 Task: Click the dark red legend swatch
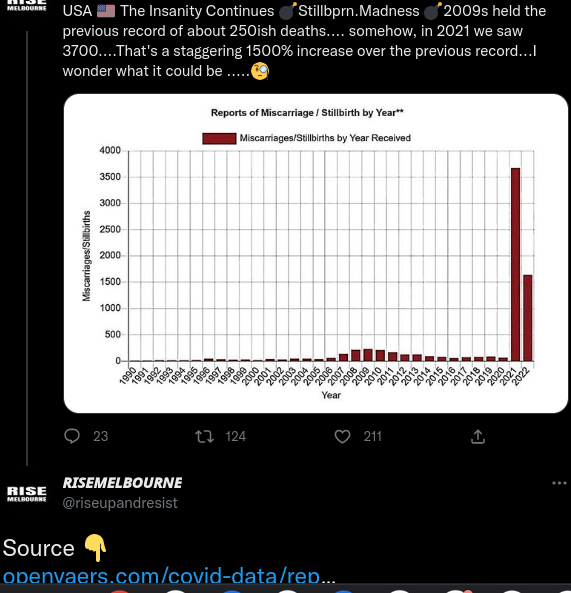coord(219,138)
